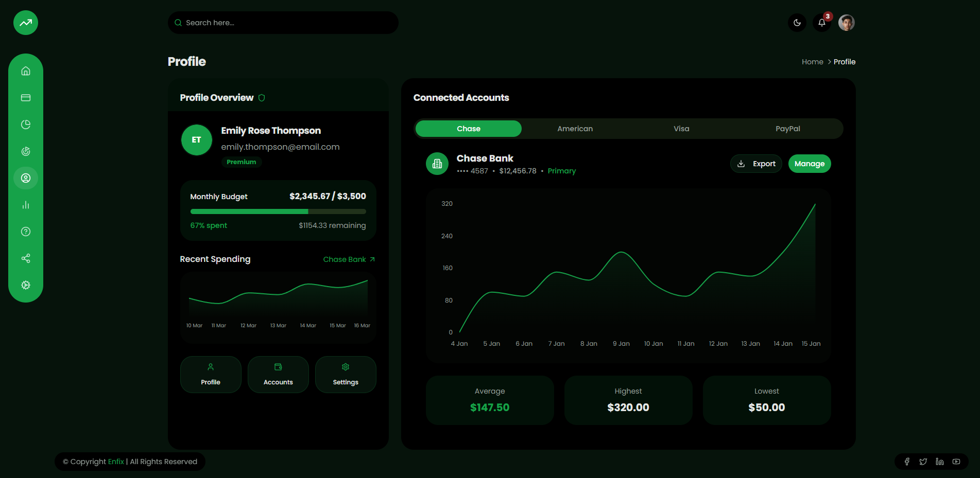Click the Premium badge
The image size is (980, 478).
click(242, 162)
